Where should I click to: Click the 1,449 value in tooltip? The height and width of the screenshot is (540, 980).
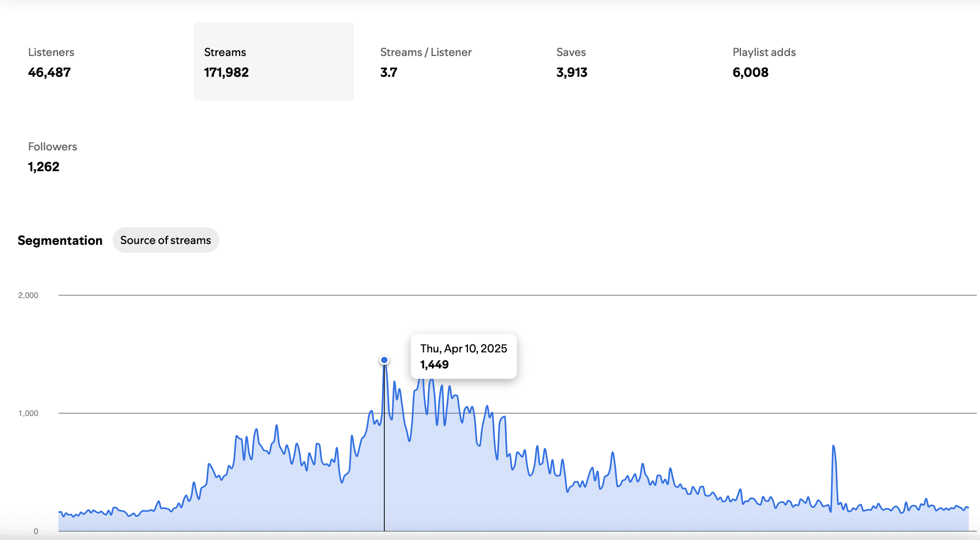pos(434,364)
